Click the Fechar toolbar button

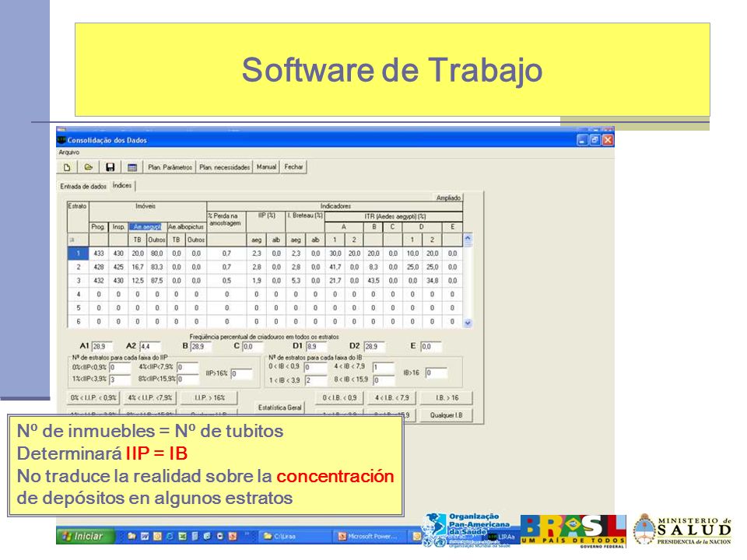[x=293, y=167]
